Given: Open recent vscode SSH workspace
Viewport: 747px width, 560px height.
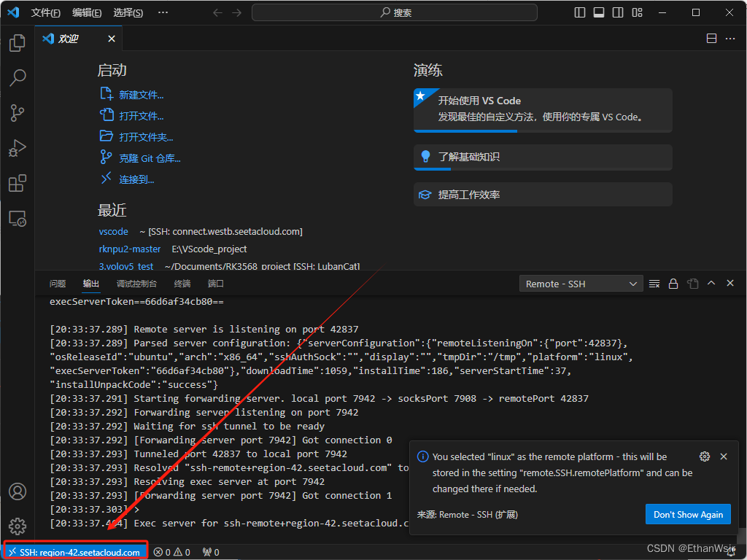Looking at the screenshot, I should pyautogui.click(x=113, y=231).
